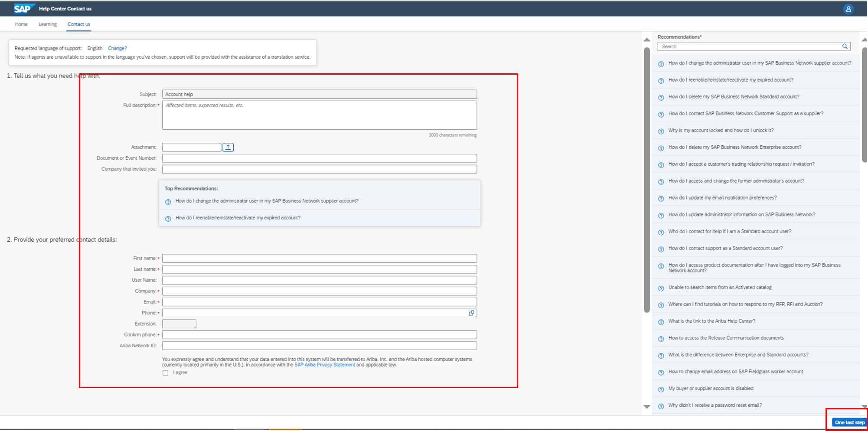
Task: Click question icon beside 'delete my SAP Business Network Standard account'
Action: 661,98
